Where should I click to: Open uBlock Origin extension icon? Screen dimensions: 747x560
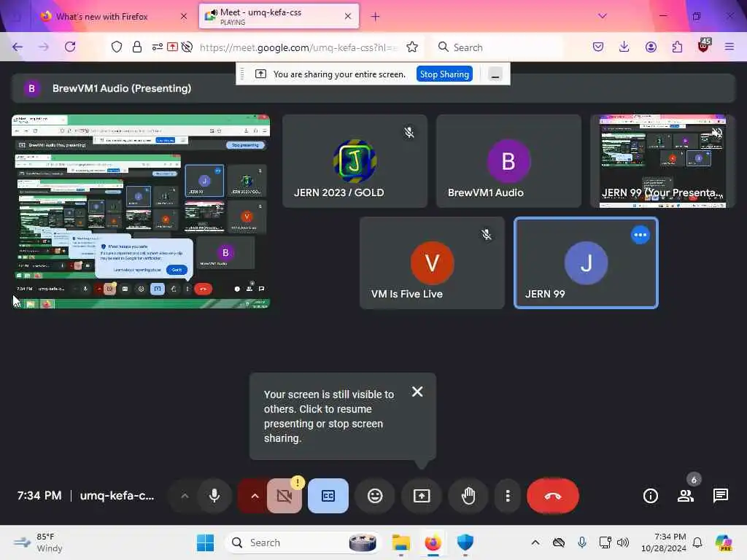tap(704, 46)
